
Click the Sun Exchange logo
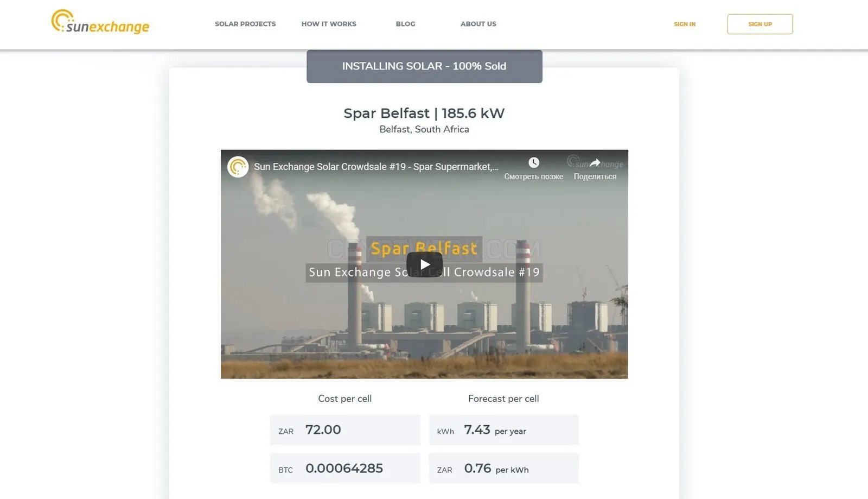100,22
